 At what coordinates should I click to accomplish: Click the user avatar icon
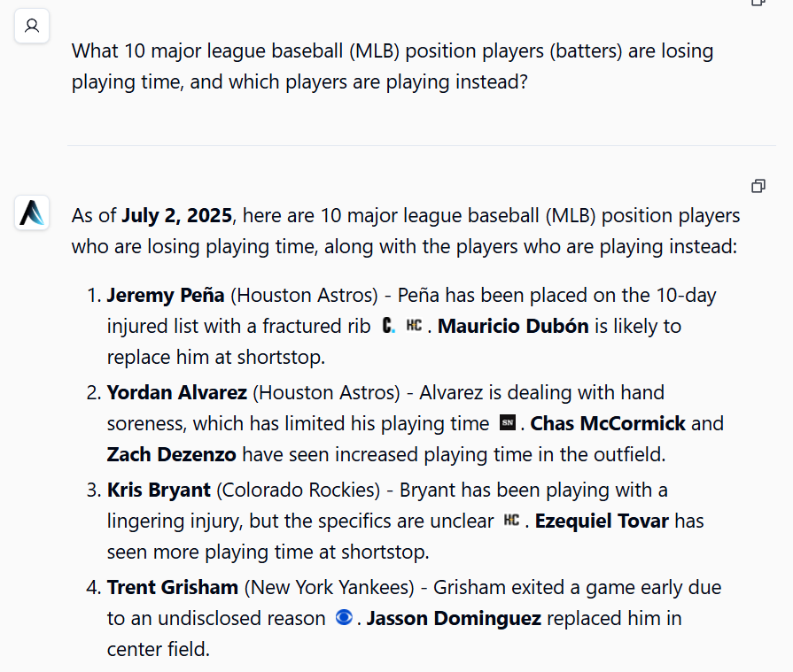tap(32, 26)
